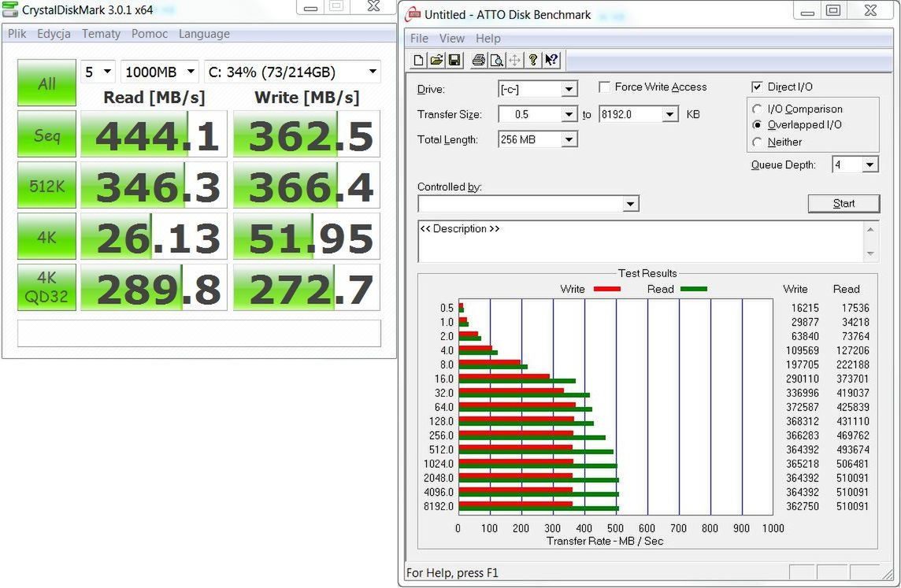Open the Total Length dropdown
This screenshot has width=901, height=588.
pyautogui.click(x=569, y=139)
